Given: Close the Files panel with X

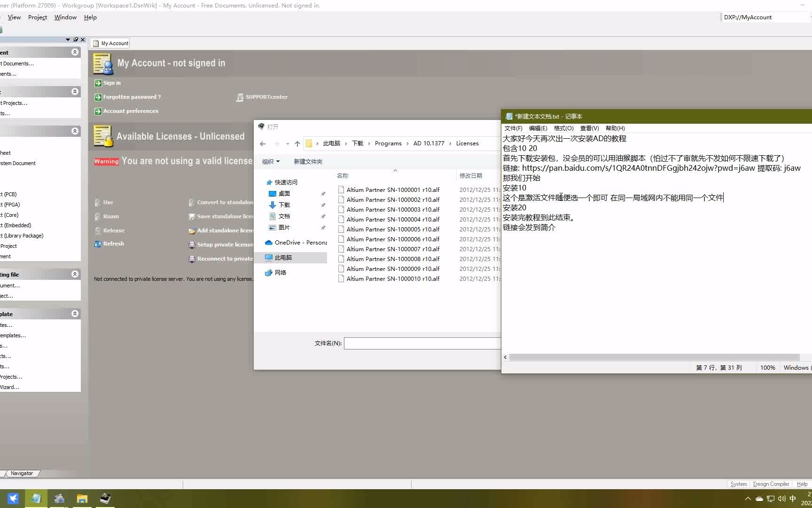Looking at the screenshot, I should coord(83,40).
